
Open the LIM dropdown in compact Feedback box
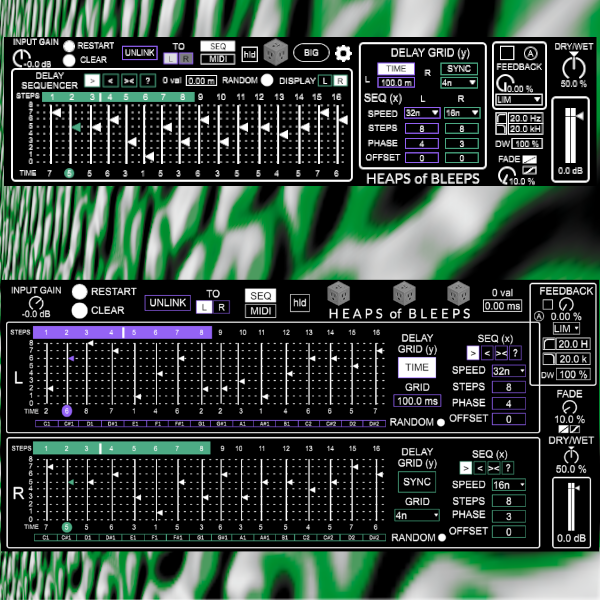(x=519, y=99)
